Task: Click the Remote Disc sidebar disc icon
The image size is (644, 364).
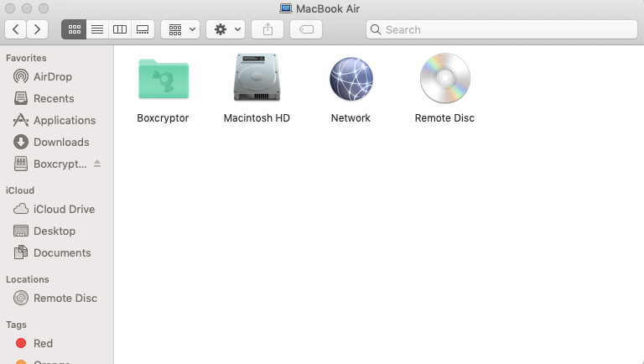Action: (x=21, y=298)
